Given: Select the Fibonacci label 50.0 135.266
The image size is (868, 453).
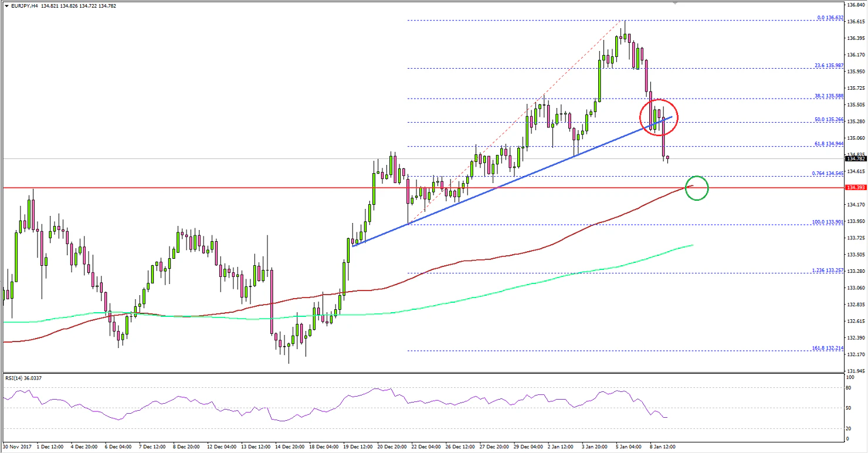Looking at the screenshot, I should coord(830,120).
